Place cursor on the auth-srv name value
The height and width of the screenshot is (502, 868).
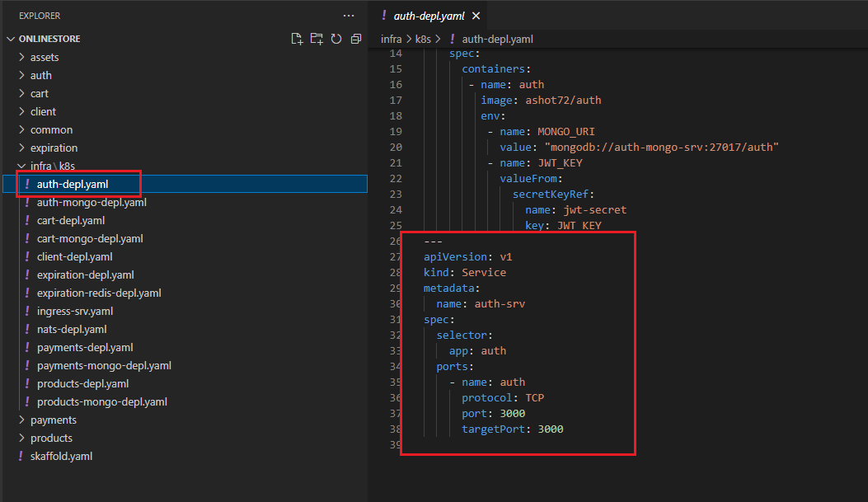[x=500, y=303]
